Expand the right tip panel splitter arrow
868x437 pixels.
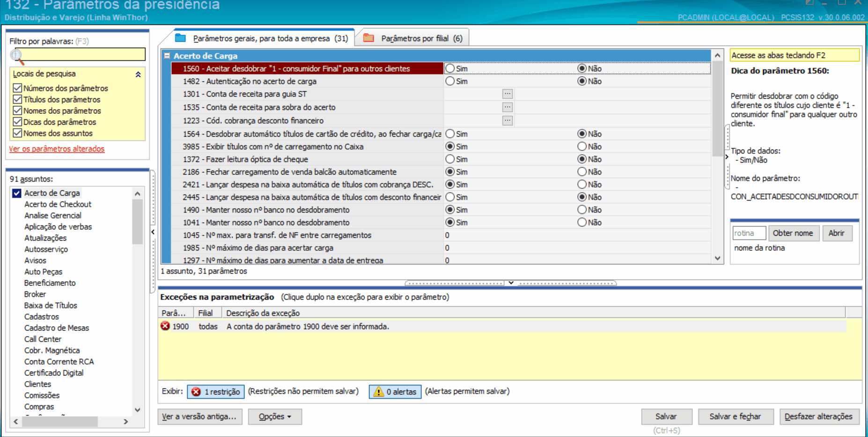727,157
